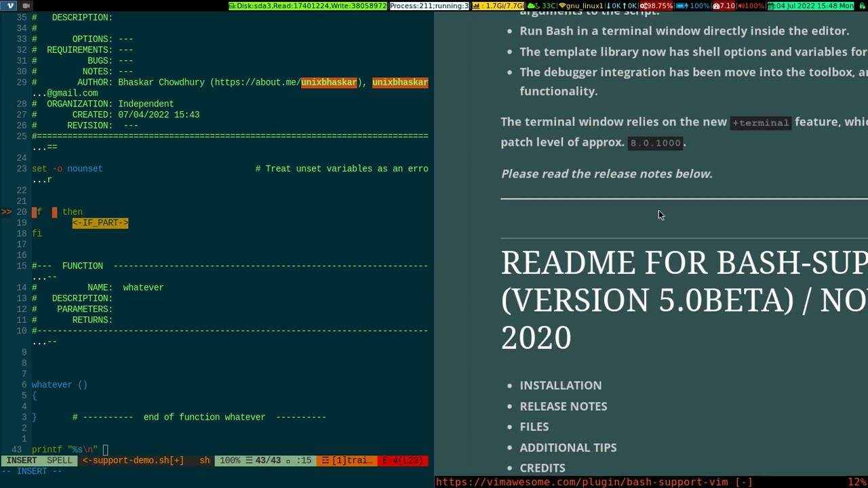Click the 'ORGANIZATION: Independent' comment line

103,104
